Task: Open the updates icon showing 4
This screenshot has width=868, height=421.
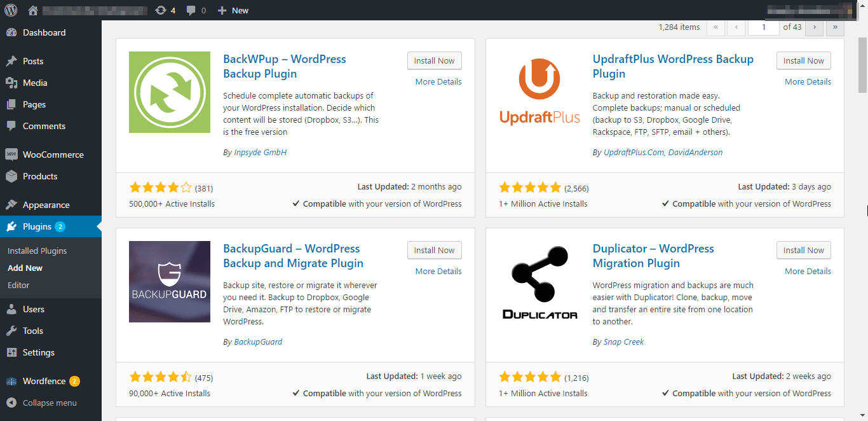Action: [x=161, y=10]
